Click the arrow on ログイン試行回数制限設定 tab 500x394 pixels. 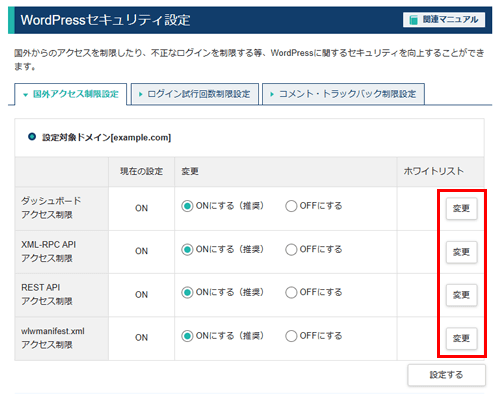(x=140, y=94)
